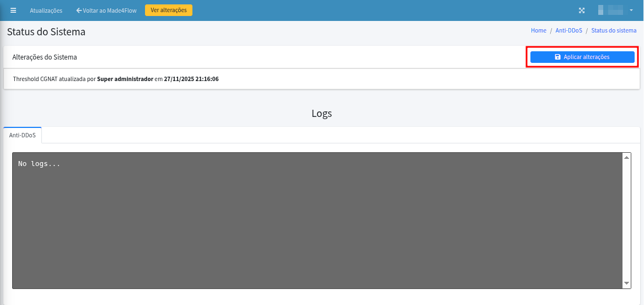Viewport: 644px width, 305px height.
Task: Click the left arrow icon before Voltar
Action: (x=79, y=10)
